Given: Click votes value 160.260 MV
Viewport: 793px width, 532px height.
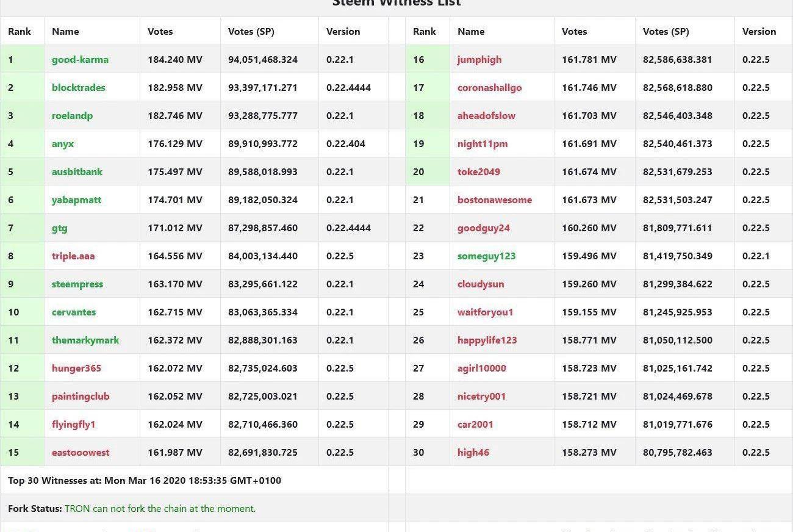Looking at the screenshot, I should pyautogui.click(x=589, y=228).
